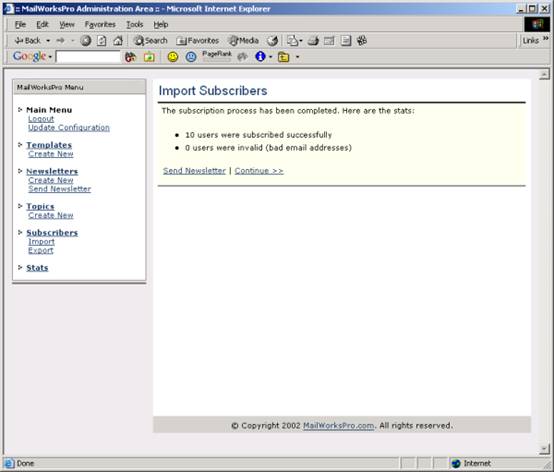
Task: Open the Subscribers section link
Action: [x=52, y=233]
